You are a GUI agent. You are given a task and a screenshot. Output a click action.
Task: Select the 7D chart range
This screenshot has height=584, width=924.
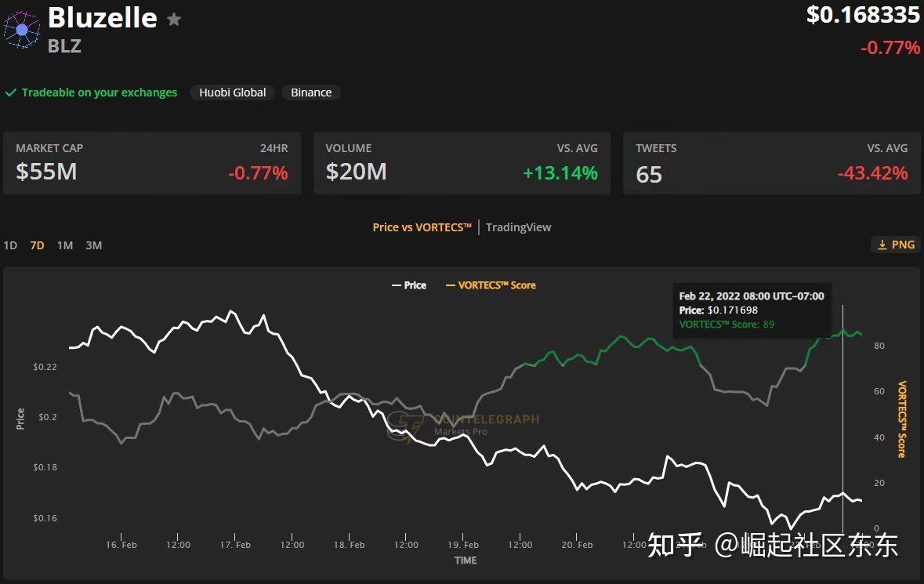(37, 245)
